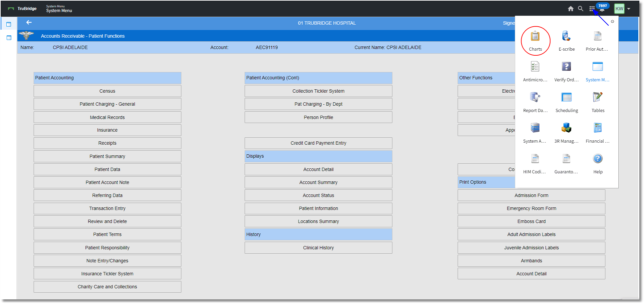Display Patient Information
644x304 pixels.
point(318,208)
